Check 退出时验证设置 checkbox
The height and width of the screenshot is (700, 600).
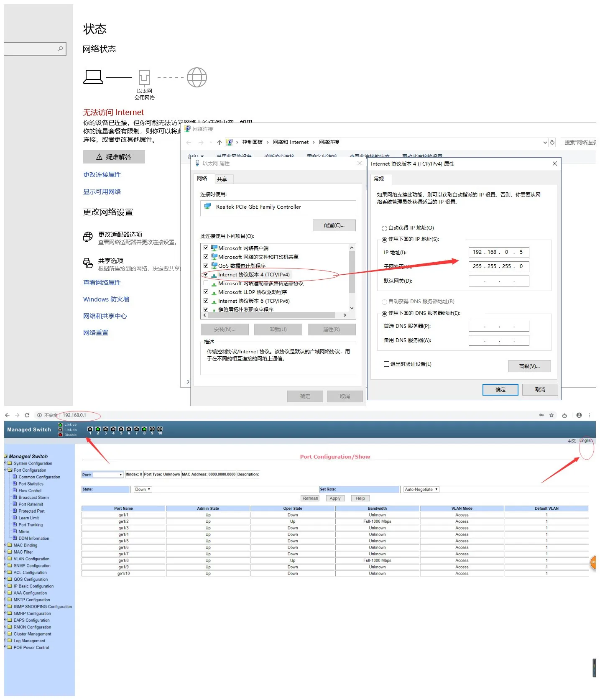click(386, 364)
